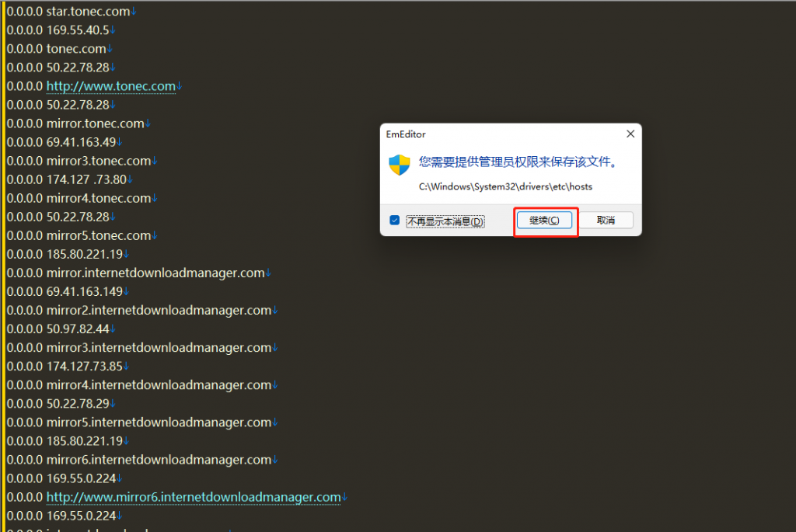Screen dimensions: 796x532
Task: Click the line 0.0.0.0 174.127.73.85
Action: pyautogui.click(x=65, y=366)
